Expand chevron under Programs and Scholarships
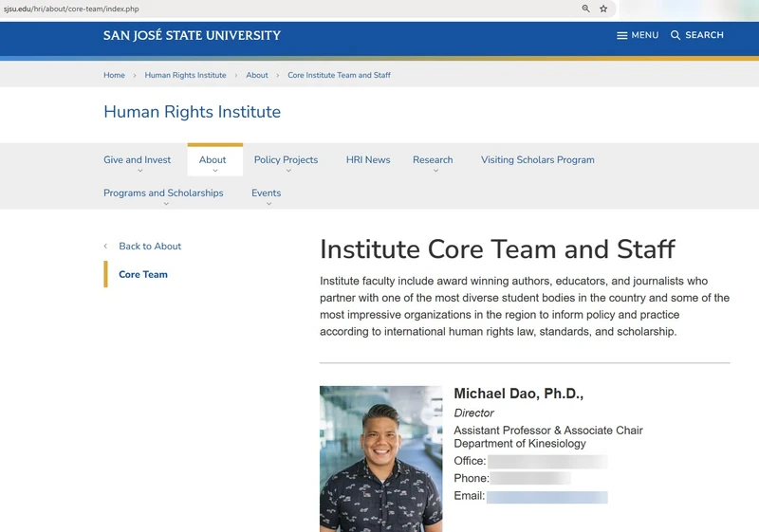Image resolution: width=759 pixels, height=532 pixels. point(166,204)
